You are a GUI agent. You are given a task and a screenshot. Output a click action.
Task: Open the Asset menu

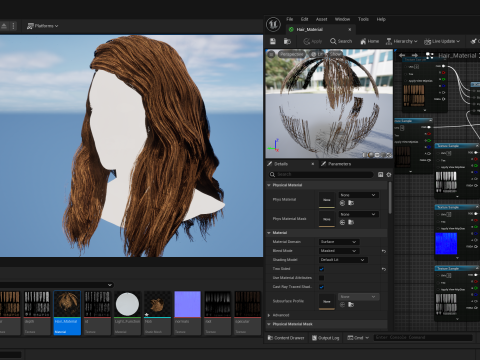(321, 19)
